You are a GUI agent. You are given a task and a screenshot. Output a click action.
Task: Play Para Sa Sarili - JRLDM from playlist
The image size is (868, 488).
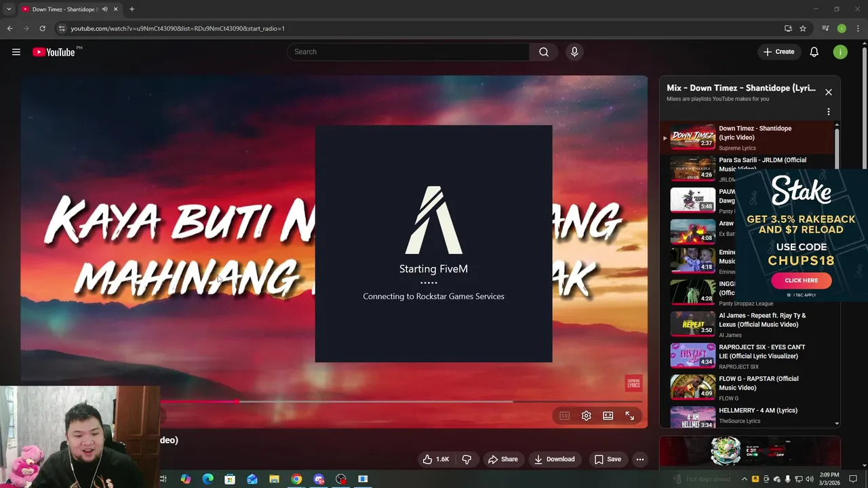coord(747,169)
